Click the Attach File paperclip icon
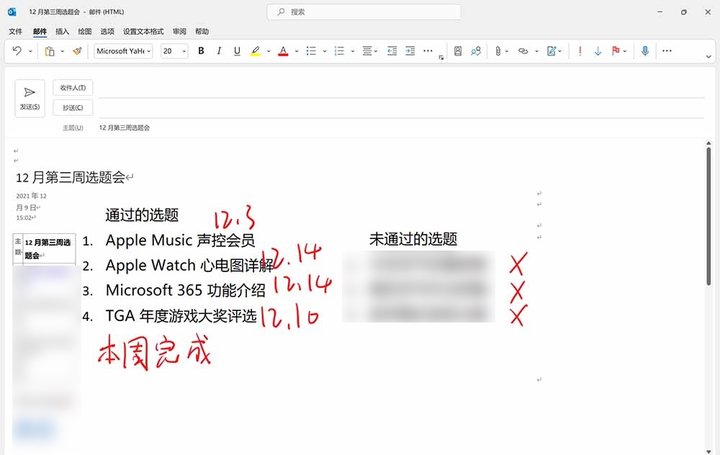 point(497,51)
